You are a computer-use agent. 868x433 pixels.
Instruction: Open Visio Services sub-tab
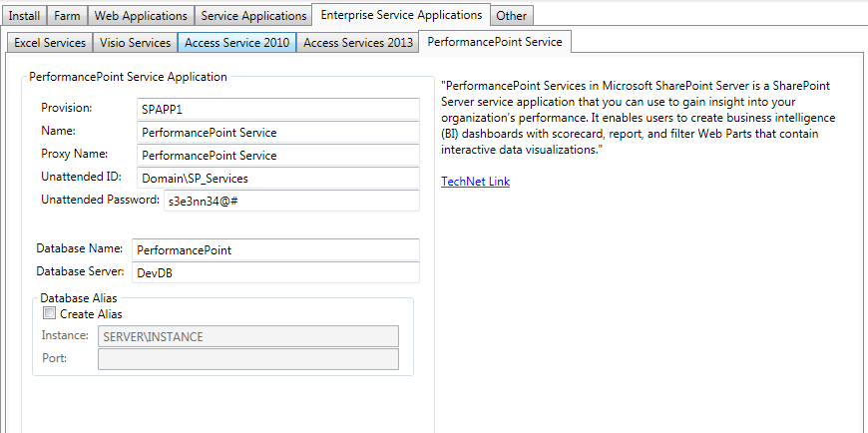point(135,43)
